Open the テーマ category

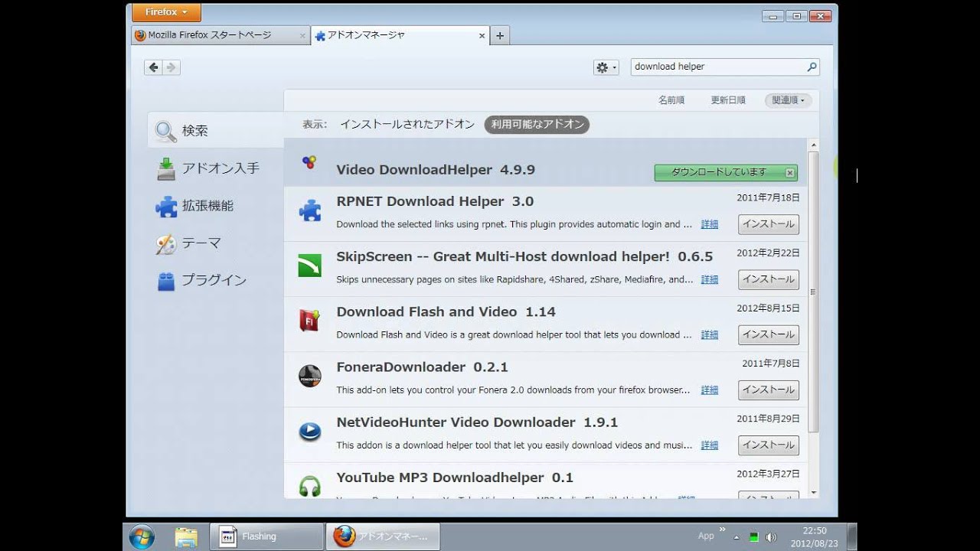(215, 243)
